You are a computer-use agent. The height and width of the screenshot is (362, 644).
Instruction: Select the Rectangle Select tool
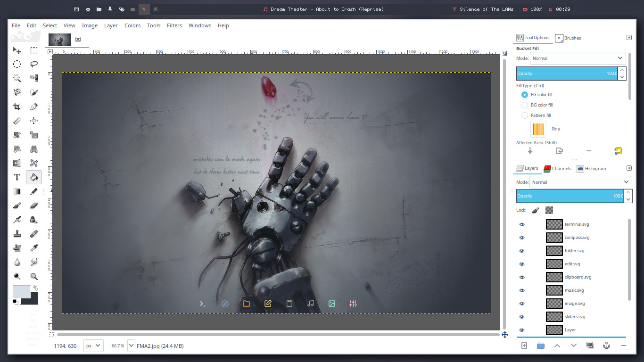pyautogui.click(x=34, y=50)
